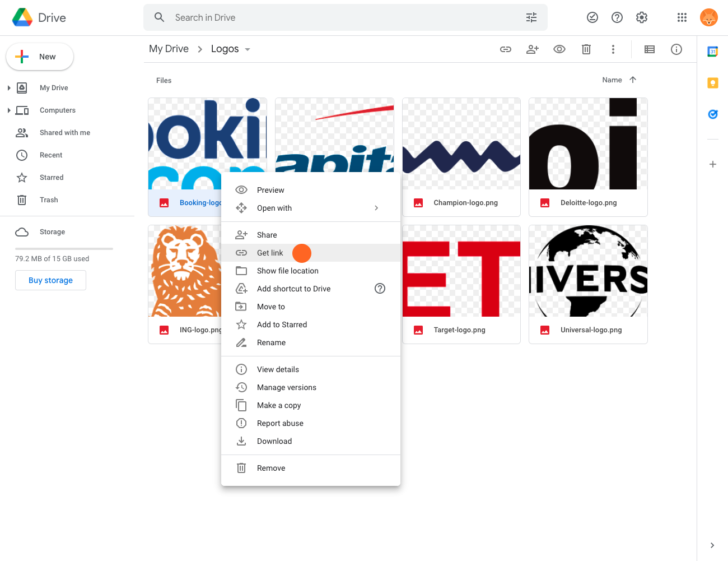Open Trash in sidebar

[x=49, y=200]
